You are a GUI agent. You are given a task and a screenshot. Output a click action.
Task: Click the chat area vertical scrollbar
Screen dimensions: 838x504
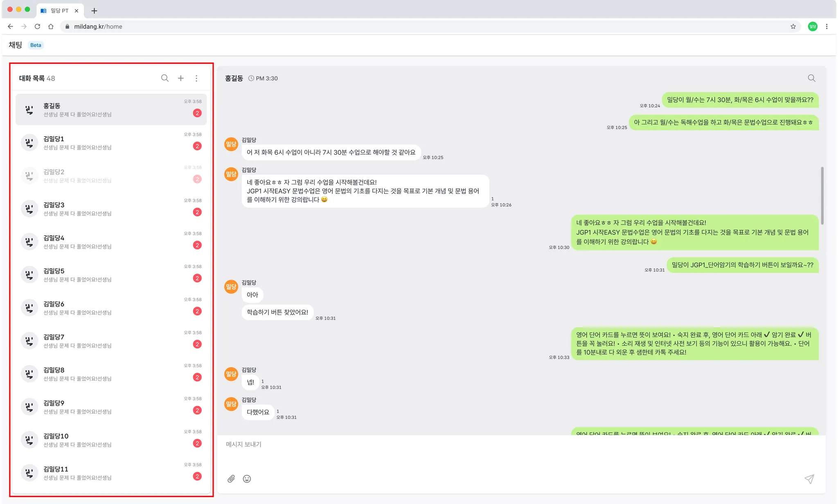[x=822, y=195]
